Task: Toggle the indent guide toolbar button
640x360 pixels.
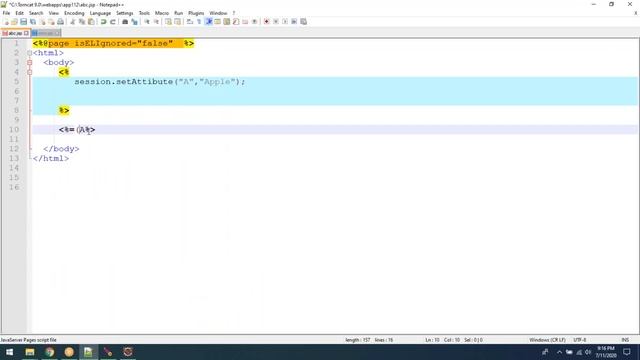Action: pos(209,22)
